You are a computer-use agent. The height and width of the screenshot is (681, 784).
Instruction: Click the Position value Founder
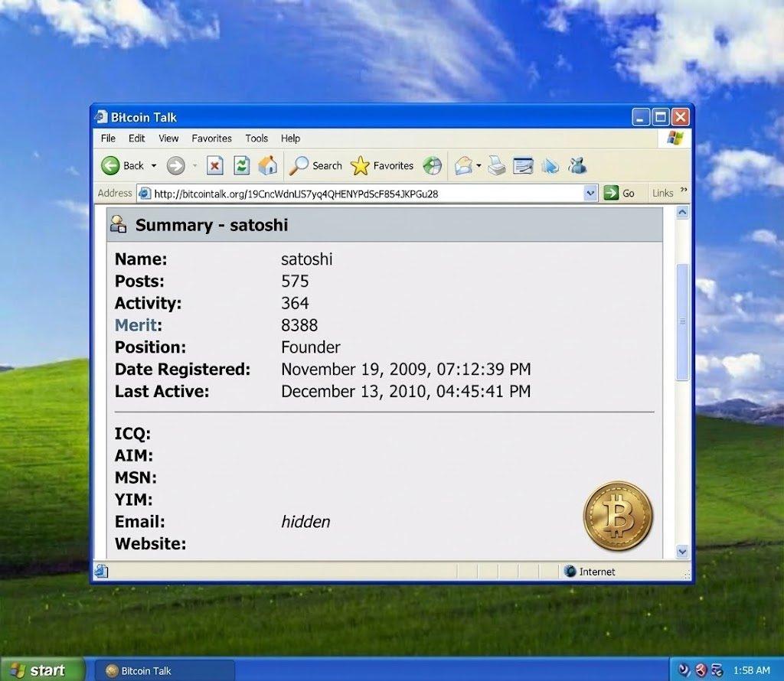tap(311, 347)
